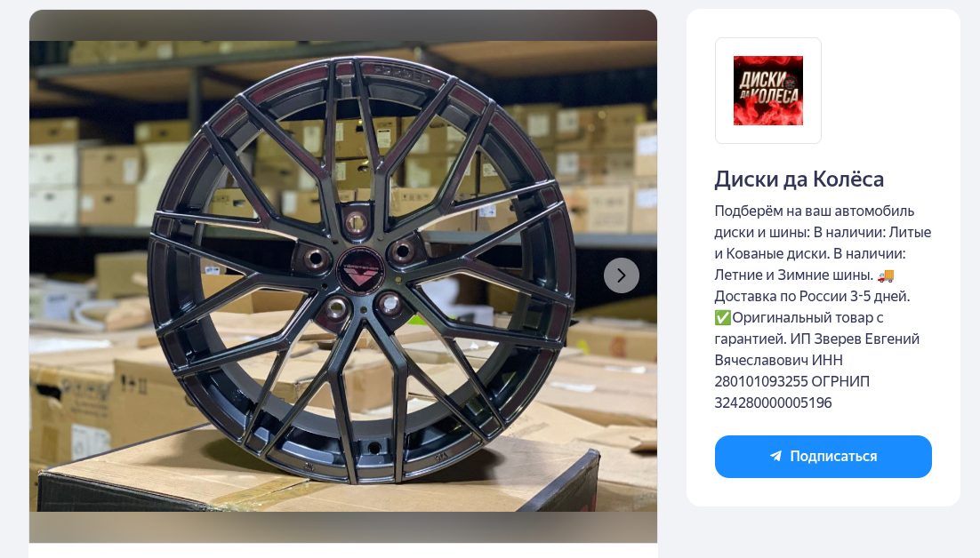
Task: Click the phrase Летние и Зимние шины
Action: (x=794, y=275)
